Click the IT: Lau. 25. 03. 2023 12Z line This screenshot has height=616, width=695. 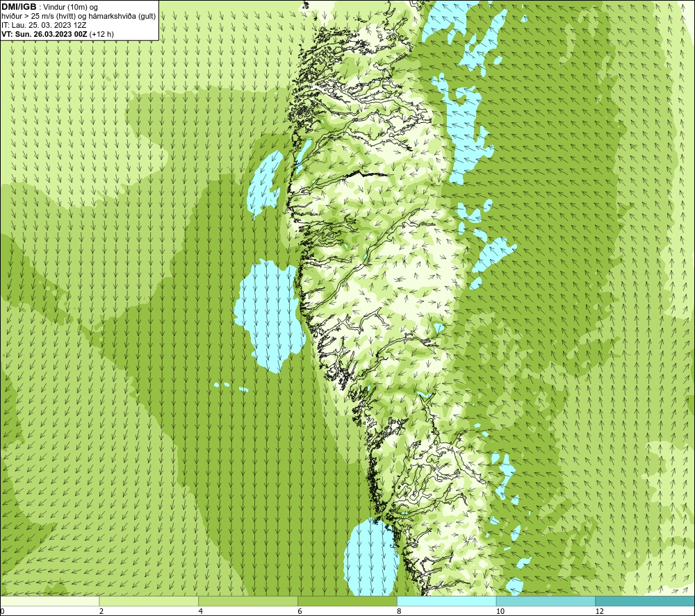pyautogui.click(x=44, y=25)
